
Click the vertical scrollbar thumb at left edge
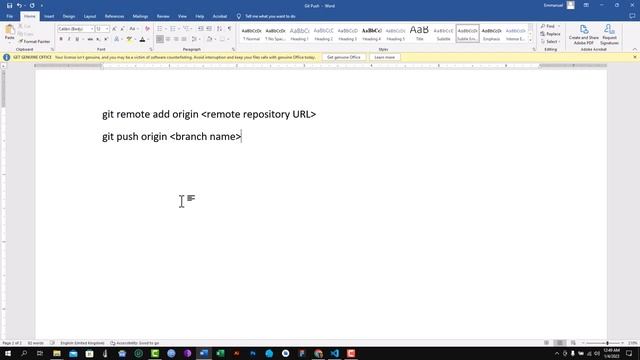pos(3,90)
